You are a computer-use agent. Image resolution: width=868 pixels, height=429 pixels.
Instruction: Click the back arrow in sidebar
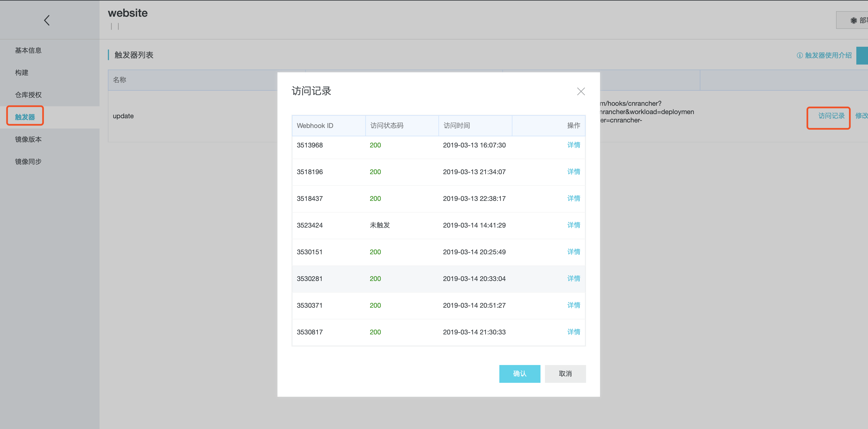[47, 20]
